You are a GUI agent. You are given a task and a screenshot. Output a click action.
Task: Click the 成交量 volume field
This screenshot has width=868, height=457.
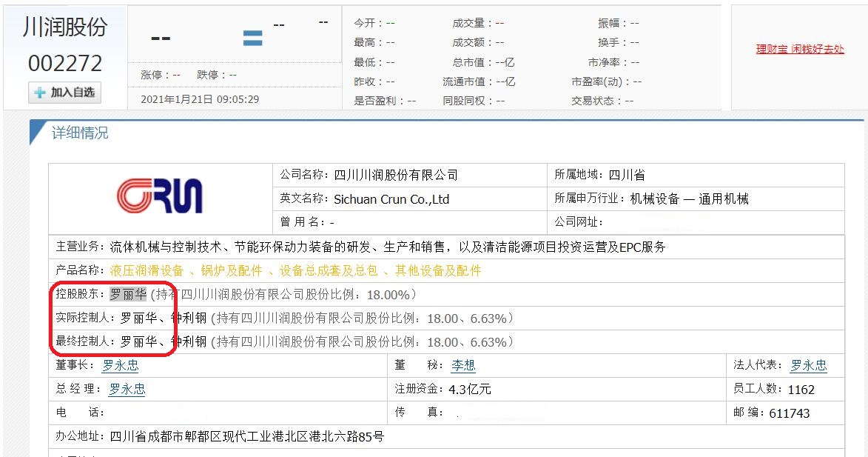[x=478, y=23]
